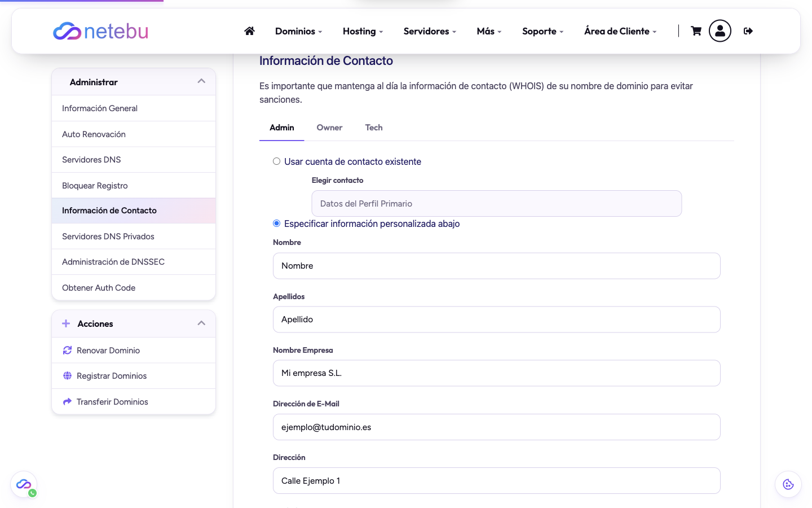The height and width of the screenshot is (508, 812).
Task: Click the Dirección input with Calle Ejemplo 1
Action: 497,481
